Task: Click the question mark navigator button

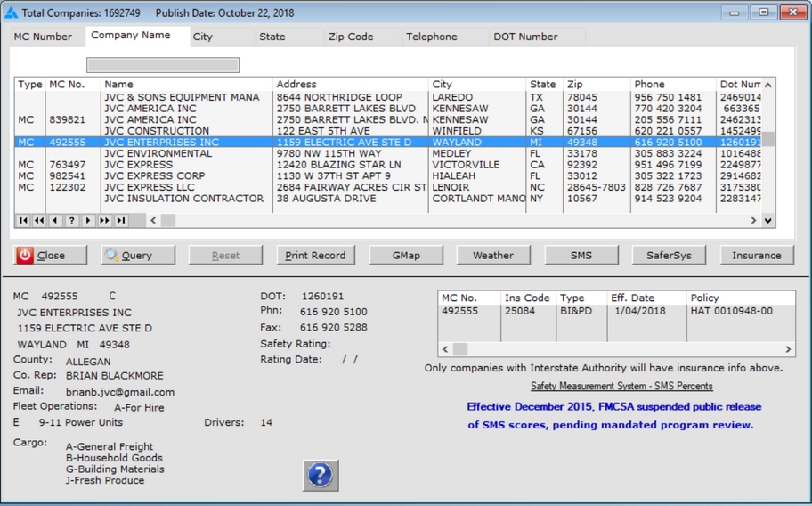Action: 72,220
